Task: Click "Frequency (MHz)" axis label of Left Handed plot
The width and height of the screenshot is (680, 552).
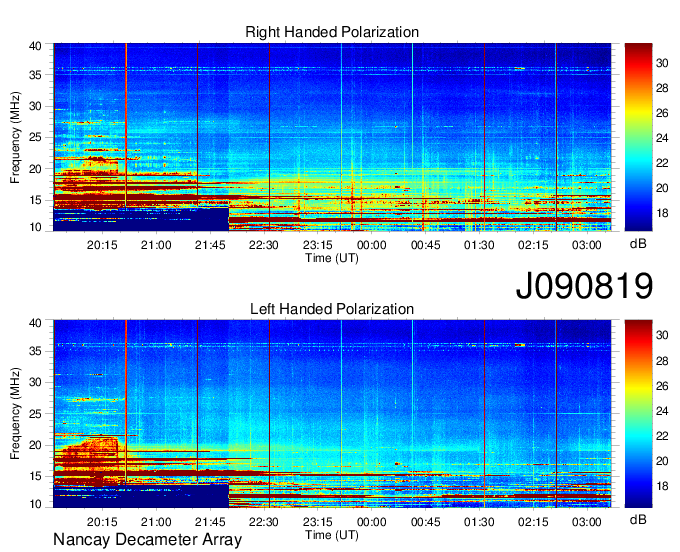Action: coord(15,414)
